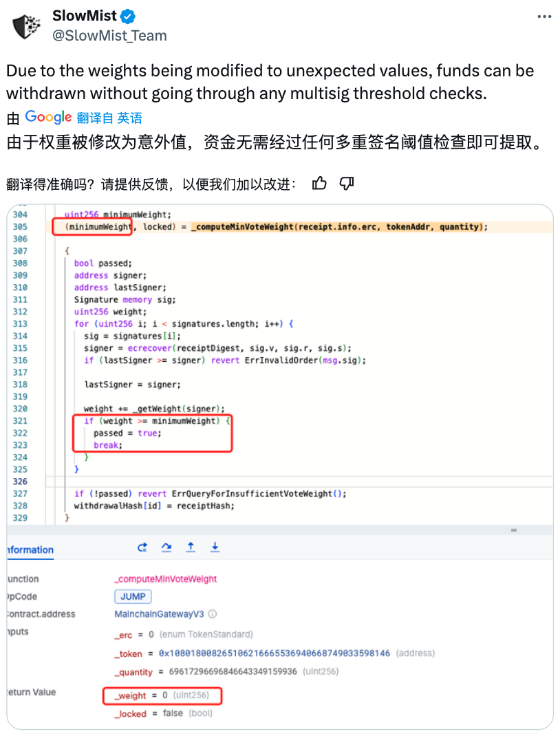Screen dimensions: 560x734
Task: Click info icon next to MainchainGatewayV3
Action: (x=213, y=614)
